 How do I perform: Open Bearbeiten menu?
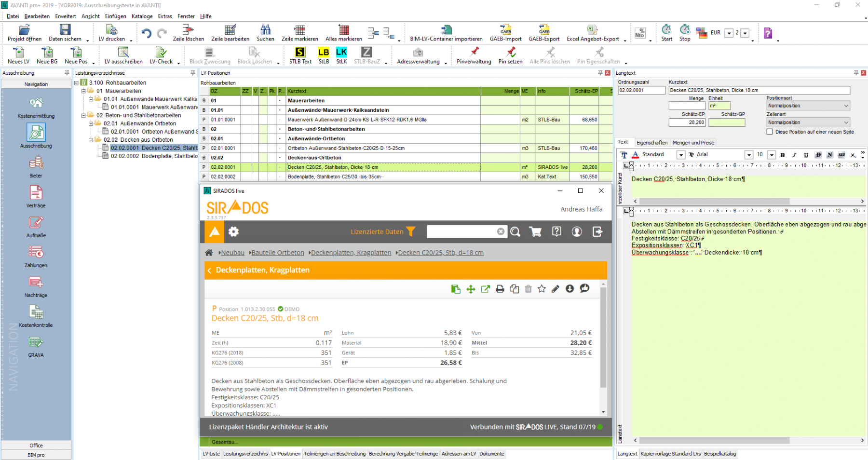click(37, 16)
